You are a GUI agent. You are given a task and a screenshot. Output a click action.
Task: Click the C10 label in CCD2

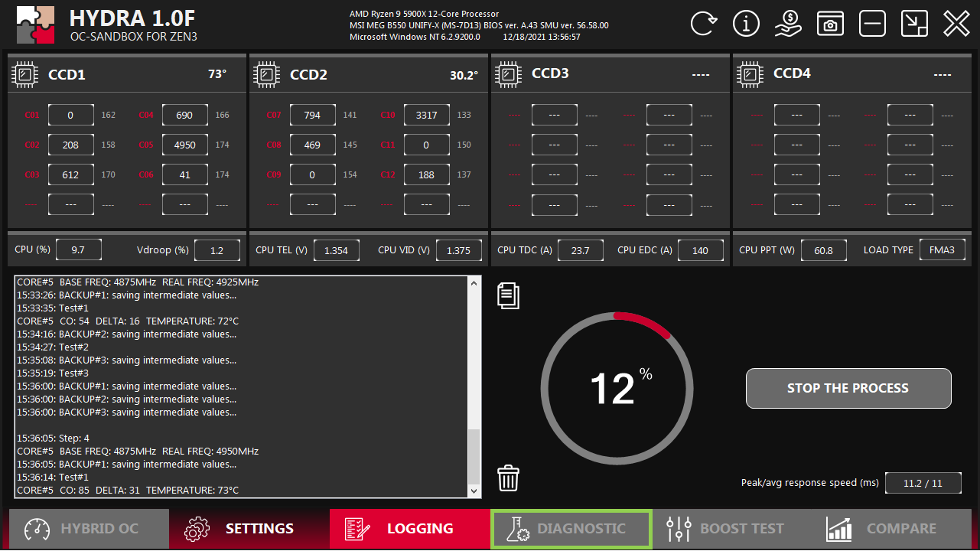point(388,116)
